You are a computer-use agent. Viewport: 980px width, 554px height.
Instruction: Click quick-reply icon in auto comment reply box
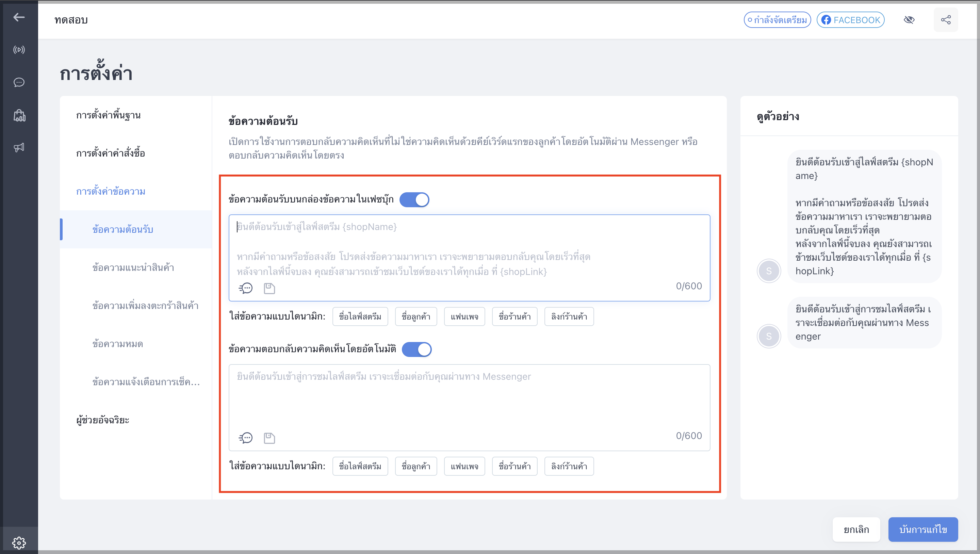tap(245, 438)
